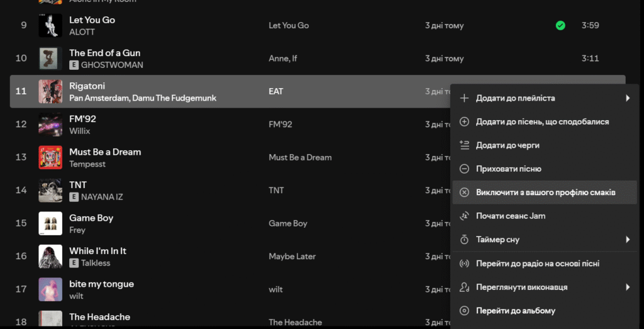
Task: Click the Jam session icon
Action: pyautogui.click(x=465, y=216)
